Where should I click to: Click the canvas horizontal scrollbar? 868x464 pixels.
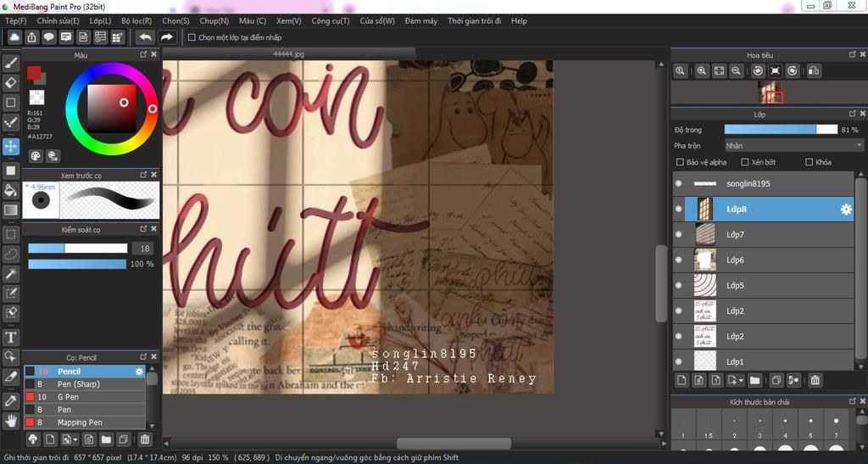click(x=454, y=444)
